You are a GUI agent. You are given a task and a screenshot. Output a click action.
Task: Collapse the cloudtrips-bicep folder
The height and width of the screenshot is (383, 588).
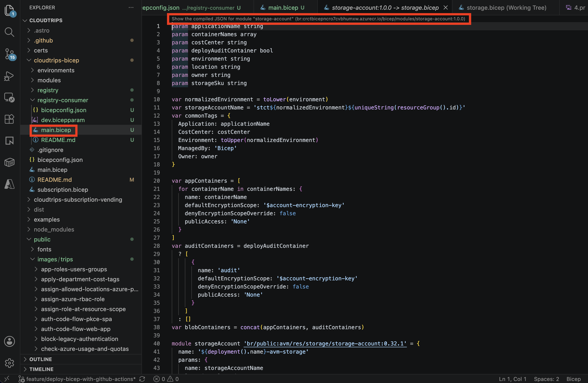[x=56, y=60]
